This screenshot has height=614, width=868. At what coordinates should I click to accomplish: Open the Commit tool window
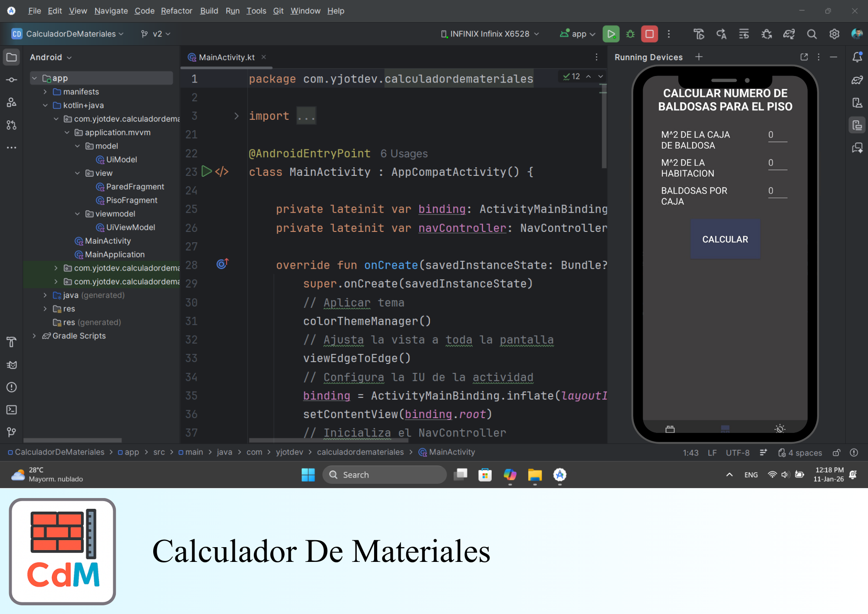click(11, 79)
